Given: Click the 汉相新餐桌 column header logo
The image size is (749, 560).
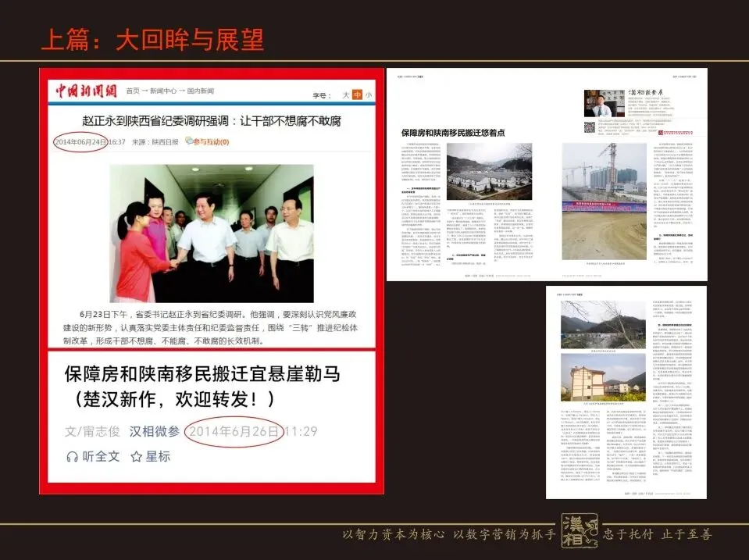Looking at the screenshot, I should click(x=646, y=92).
